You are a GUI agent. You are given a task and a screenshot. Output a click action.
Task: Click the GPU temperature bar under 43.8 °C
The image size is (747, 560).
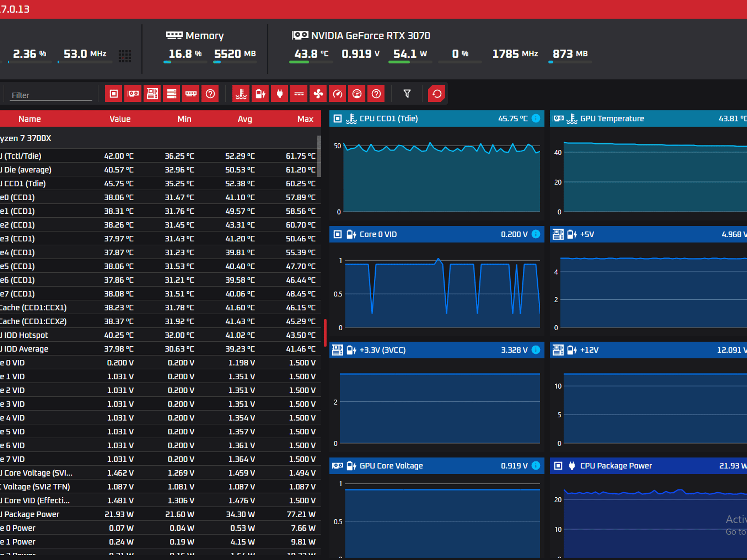311,62
